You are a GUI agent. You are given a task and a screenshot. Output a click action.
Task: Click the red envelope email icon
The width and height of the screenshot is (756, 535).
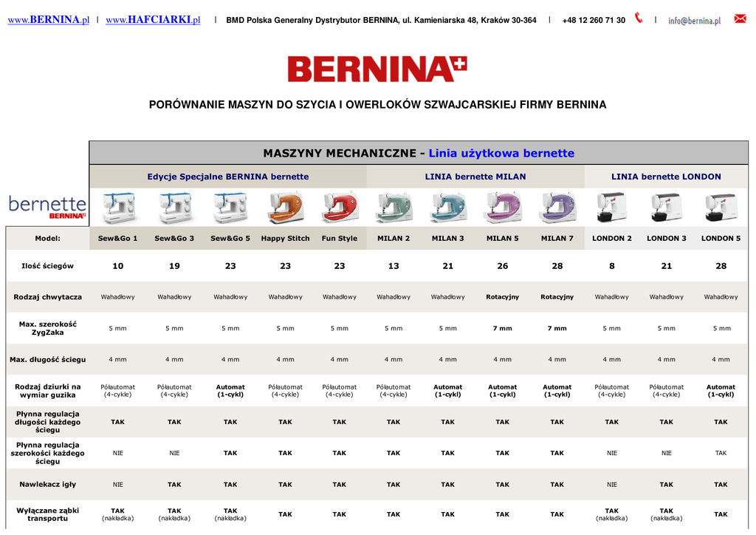pos(740,19)
